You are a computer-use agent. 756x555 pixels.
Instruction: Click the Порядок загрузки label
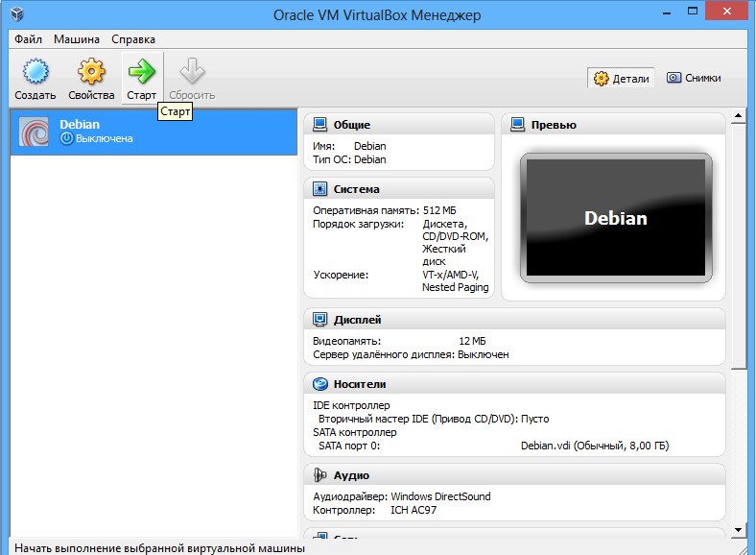pos(358,224)
